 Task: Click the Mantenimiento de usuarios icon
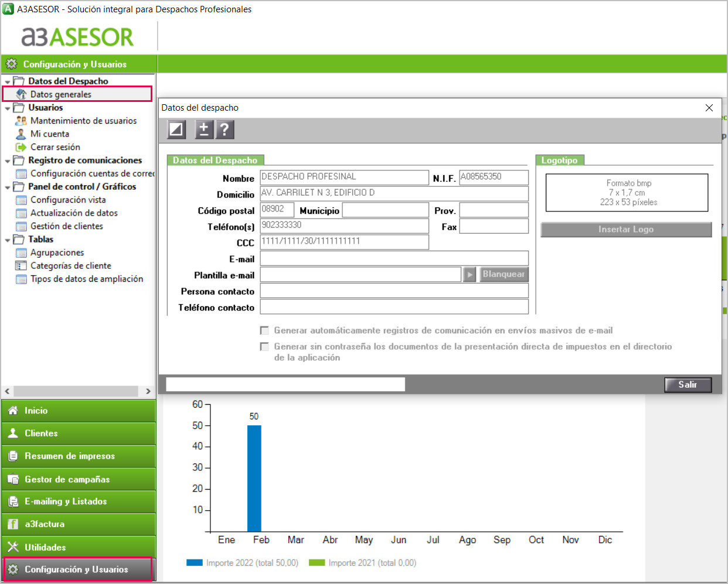(21, 121)
